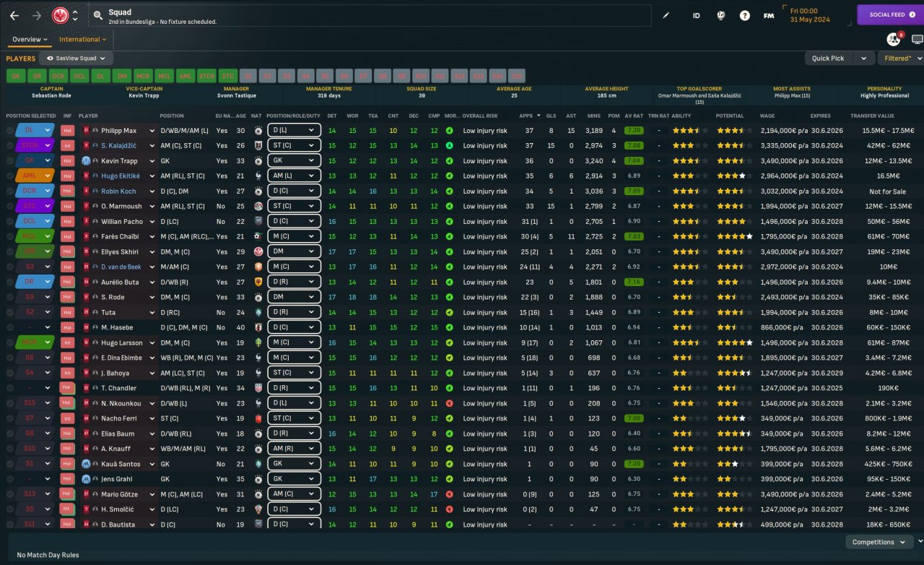Open the help question mark icon
Screen dimensions: 924x565
[744, 15]
